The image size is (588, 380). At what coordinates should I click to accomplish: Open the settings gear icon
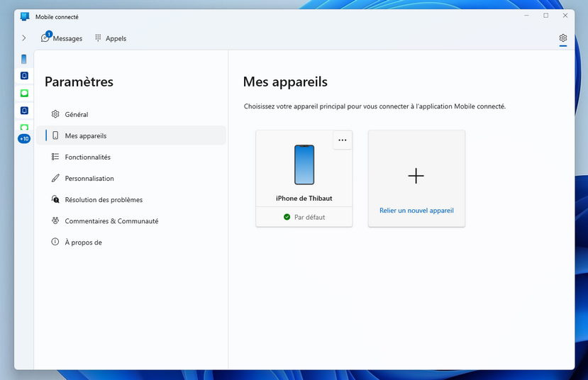coord(563,38)
